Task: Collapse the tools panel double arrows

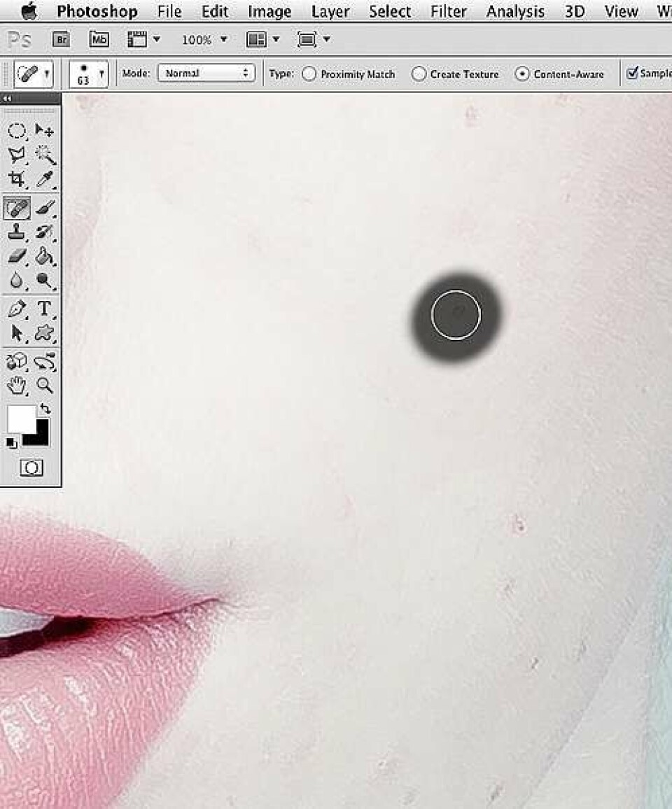Action: click(x=7, y=99)
